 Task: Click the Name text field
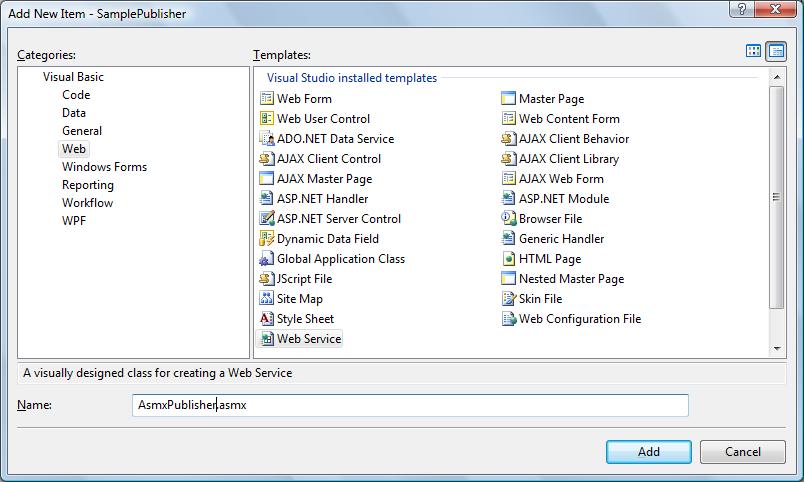410,405
